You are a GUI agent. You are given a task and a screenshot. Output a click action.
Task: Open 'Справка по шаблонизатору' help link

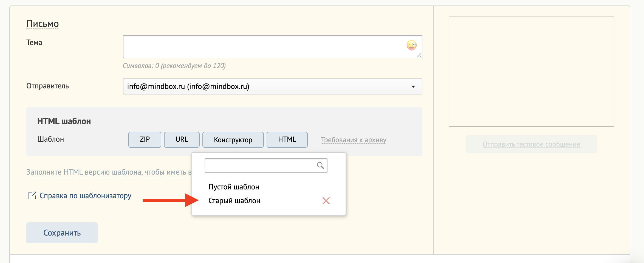pos(85,196)
